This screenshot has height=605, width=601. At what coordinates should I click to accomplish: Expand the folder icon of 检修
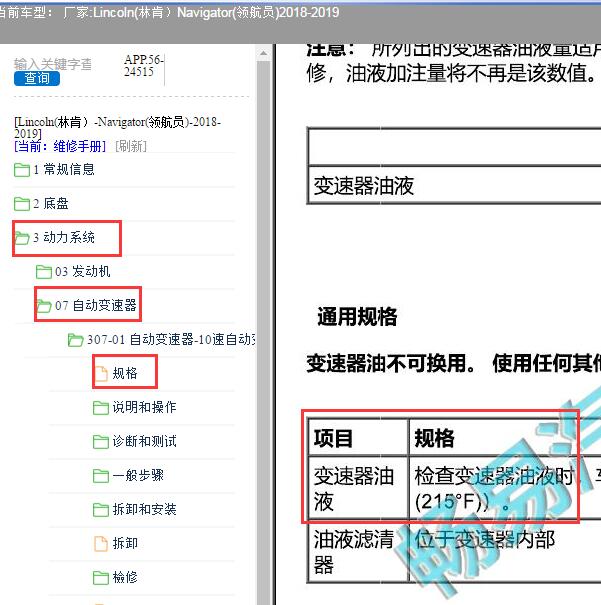coord(101,578)
